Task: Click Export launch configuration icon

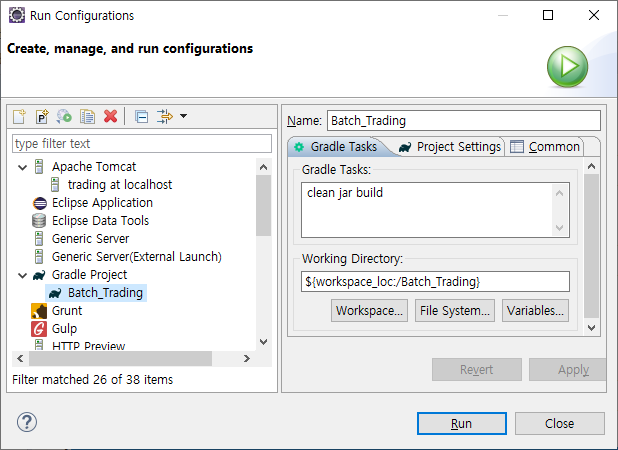Action: point(64,117)
